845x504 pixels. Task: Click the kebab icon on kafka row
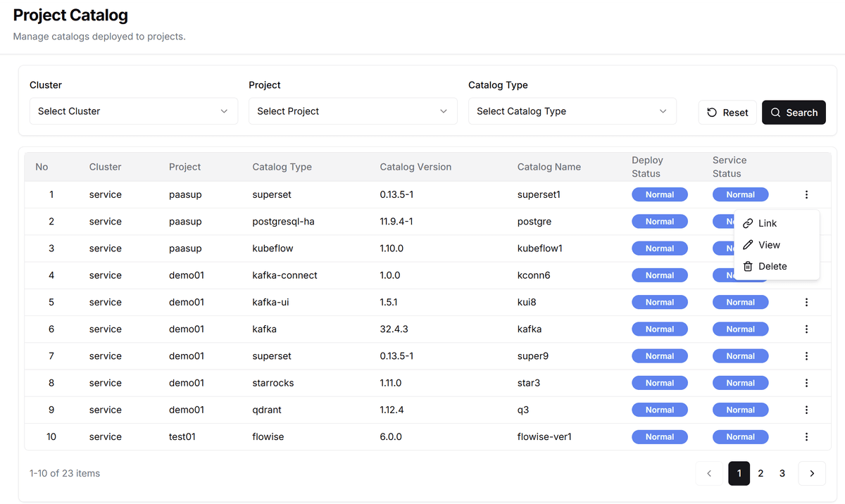tap(806, 329)
